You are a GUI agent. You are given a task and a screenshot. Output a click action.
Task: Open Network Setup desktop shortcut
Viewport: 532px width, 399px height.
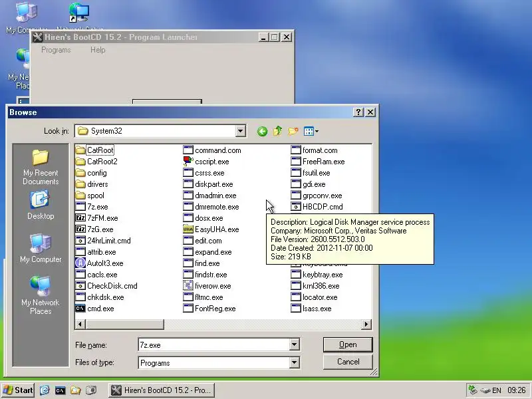click(79, 17)
